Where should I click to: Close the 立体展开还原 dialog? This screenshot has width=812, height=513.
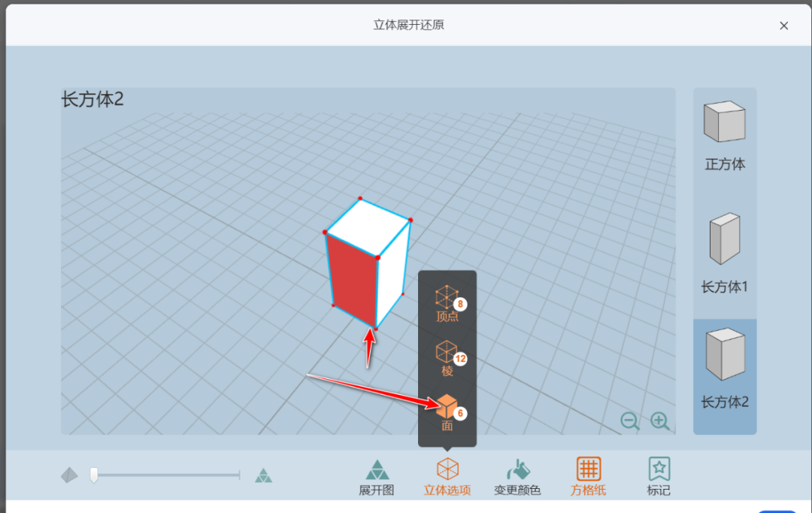point(784,25)
